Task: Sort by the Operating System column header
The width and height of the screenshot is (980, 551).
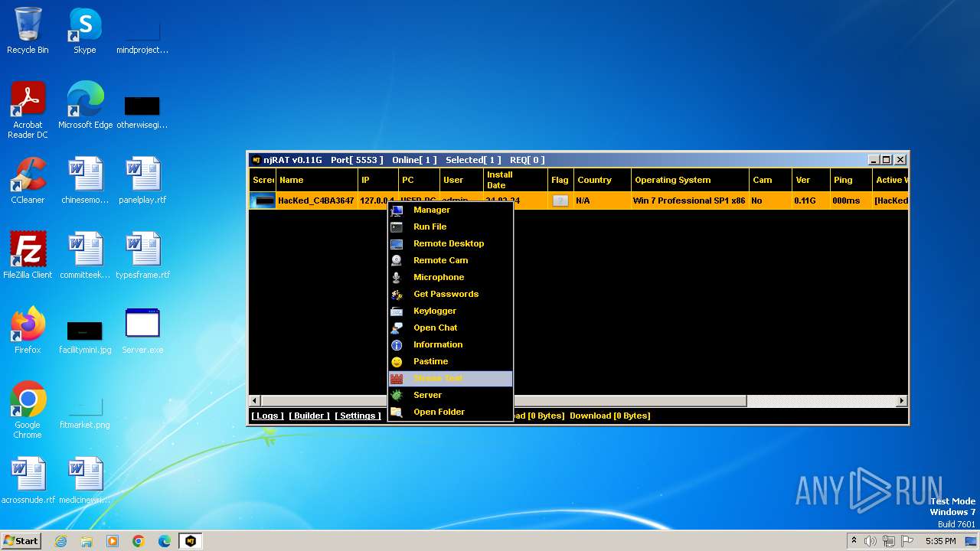Action: (691, 181)
